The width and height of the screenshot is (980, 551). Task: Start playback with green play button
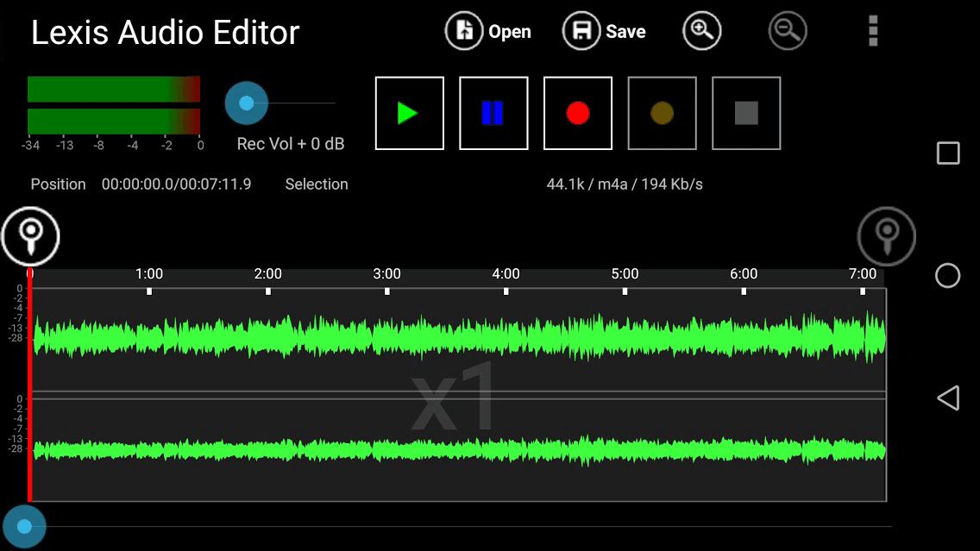[x=410, y=113]
